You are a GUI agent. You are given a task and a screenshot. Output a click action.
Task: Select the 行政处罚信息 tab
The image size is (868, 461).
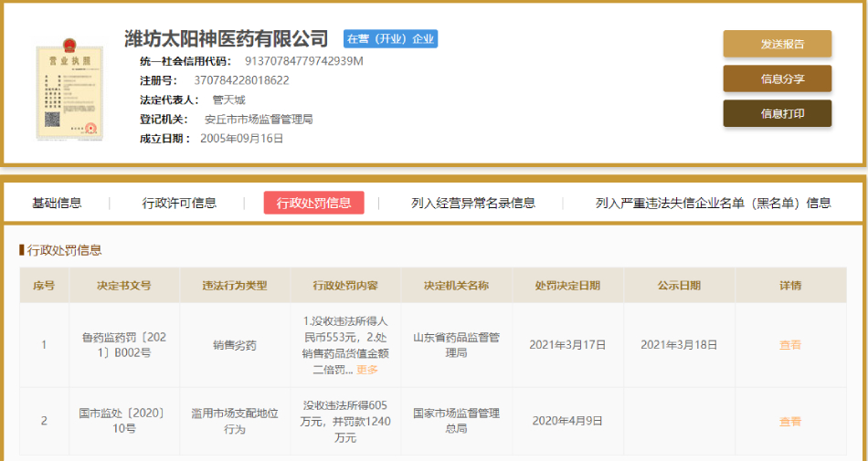coord(313,203)
